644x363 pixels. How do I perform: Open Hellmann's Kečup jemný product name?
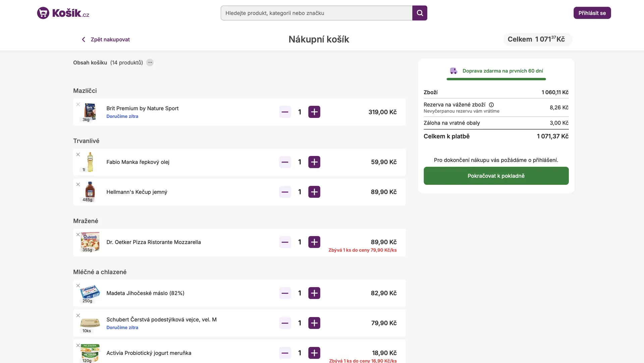pyautogui.click(x=137, y=192)
